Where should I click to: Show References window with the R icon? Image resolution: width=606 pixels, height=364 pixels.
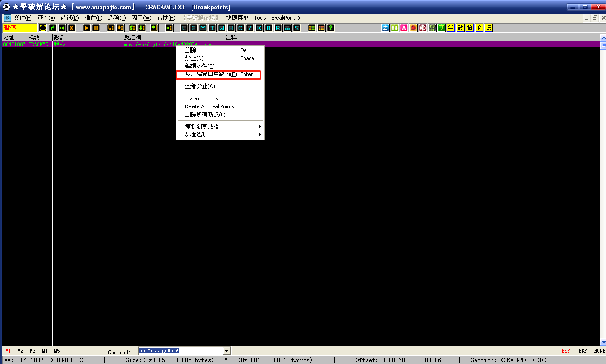pyautogui.click(x=278, y=28)
